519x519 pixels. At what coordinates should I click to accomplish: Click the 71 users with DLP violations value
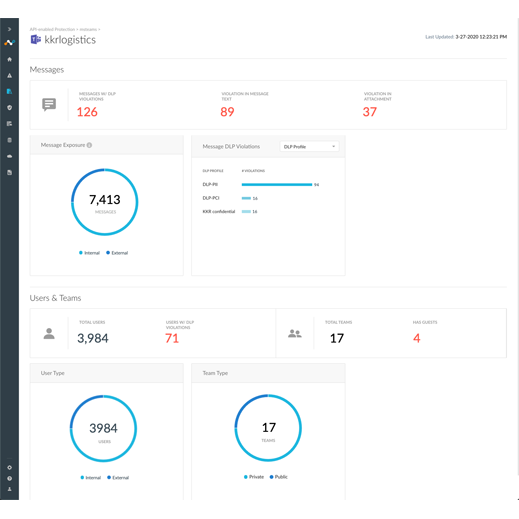click(x=172, y=338)
